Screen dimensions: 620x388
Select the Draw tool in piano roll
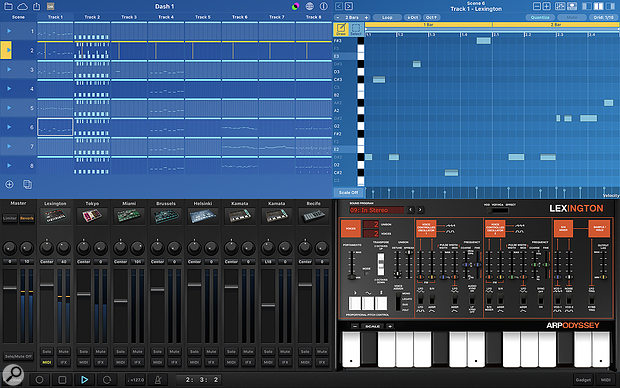pos(341,29)
